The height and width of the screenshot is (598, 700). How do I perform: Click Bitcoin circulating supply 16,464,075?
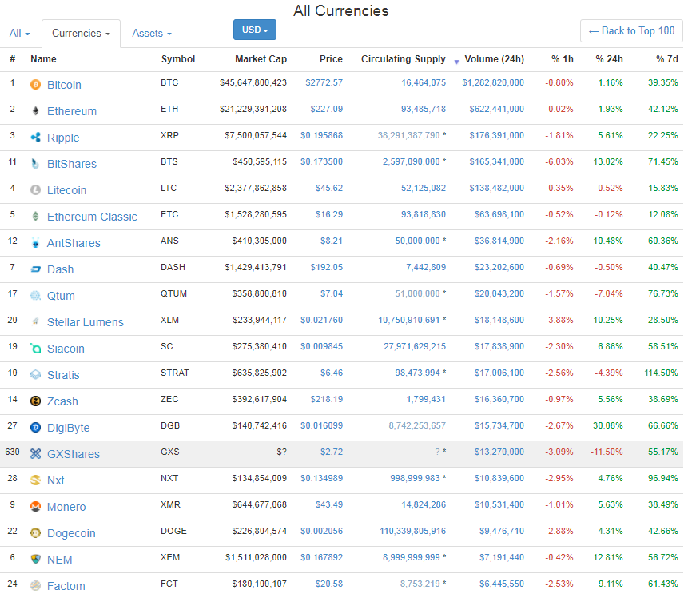pyautogui.click(x=424, y=82)
